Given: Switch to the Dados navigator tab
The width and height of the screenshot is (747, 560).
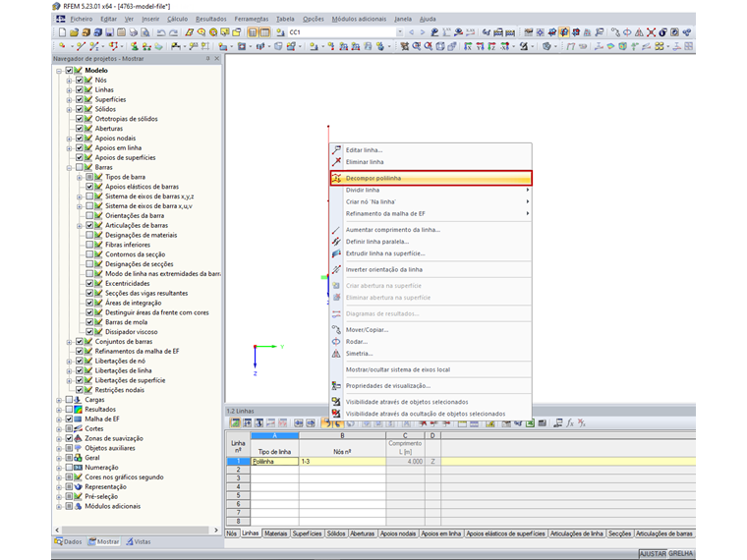Looking at the screenshot, I should pyautogui.click(x=68, y=541).
